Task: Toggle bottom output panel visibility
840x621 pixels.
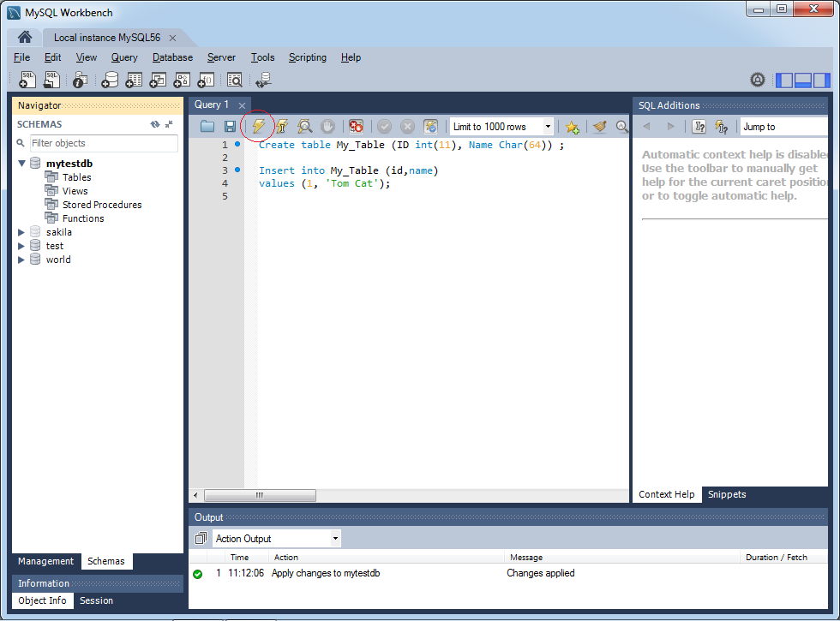Action: click(802, 81)
